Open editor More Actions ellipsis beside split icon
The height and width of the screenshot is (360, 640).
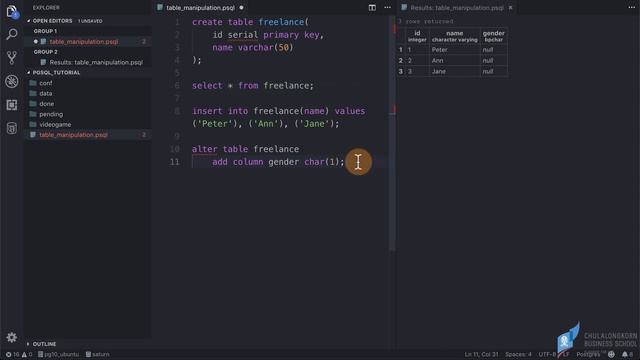pos(387,8)
